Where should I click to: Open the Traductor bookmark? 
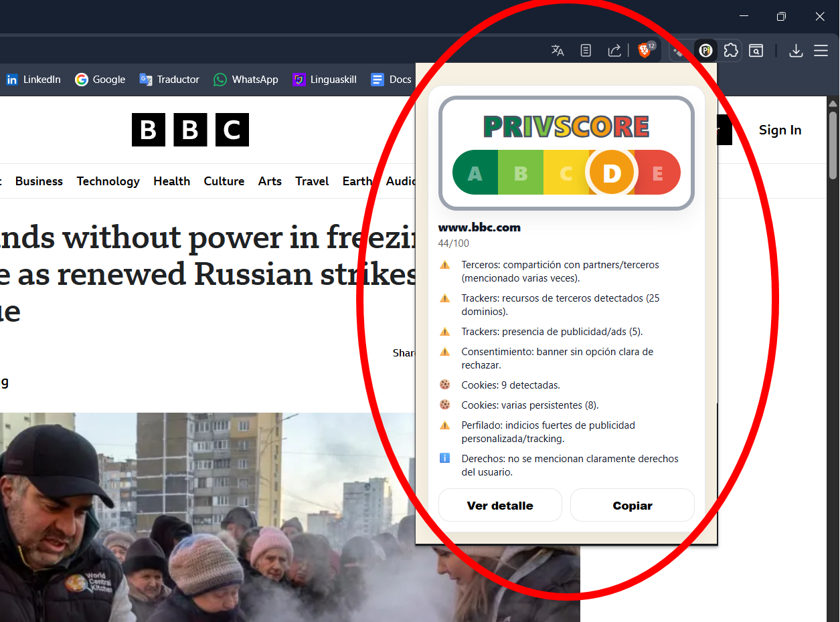tap(169, 79)
